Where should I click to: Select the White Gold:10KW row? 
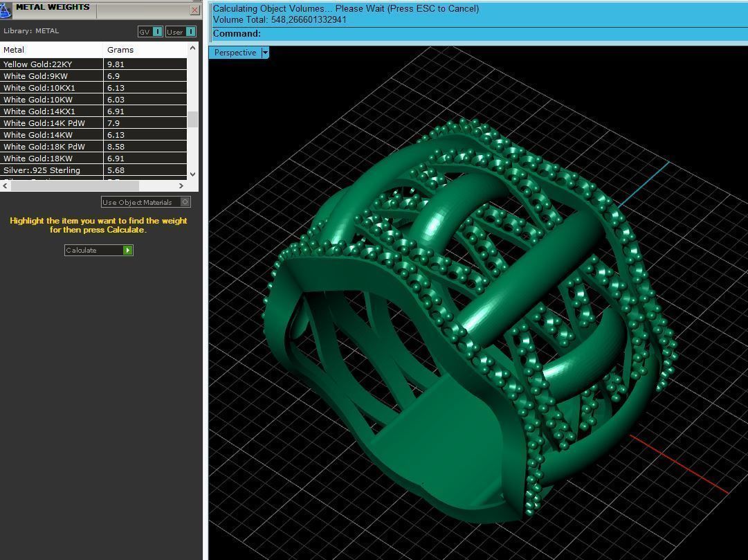93,99
